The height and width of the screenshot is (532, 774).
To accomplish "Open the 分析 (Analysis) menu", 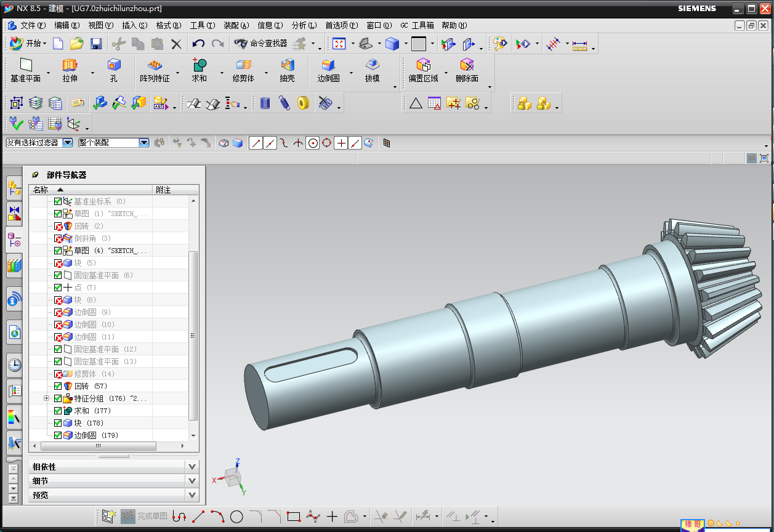I will 304,25.
